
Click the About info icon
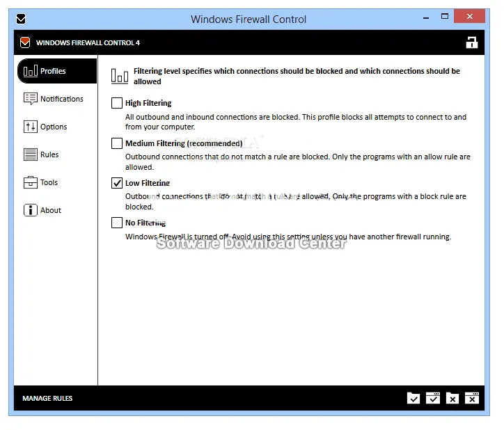coord(30,210)
